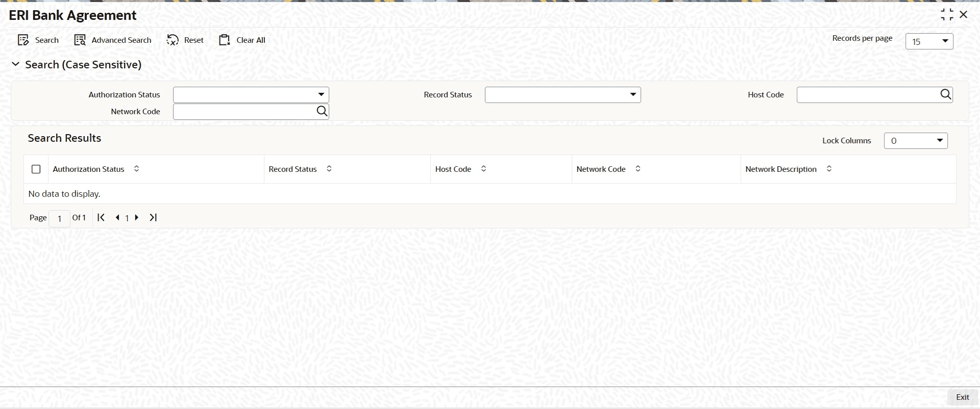
Task: Open the Lock Columns dropdown
Action: (x=916, y=141)
